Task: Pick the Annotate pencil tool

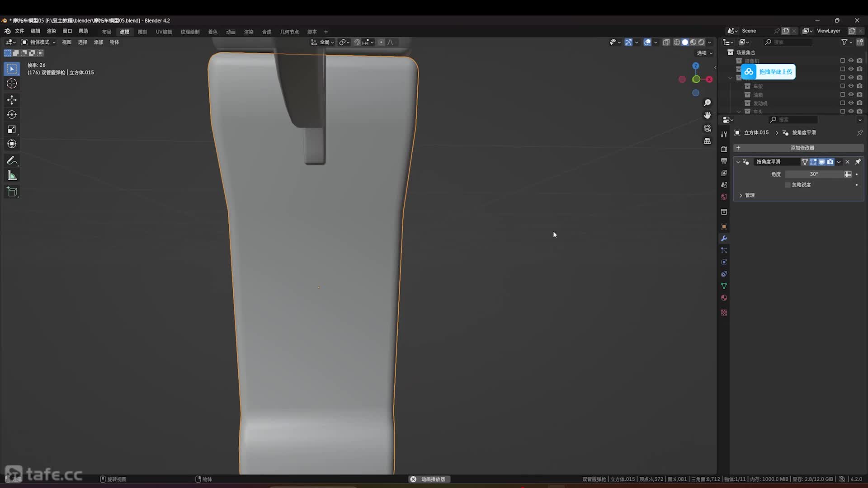Action: point(12,160)
